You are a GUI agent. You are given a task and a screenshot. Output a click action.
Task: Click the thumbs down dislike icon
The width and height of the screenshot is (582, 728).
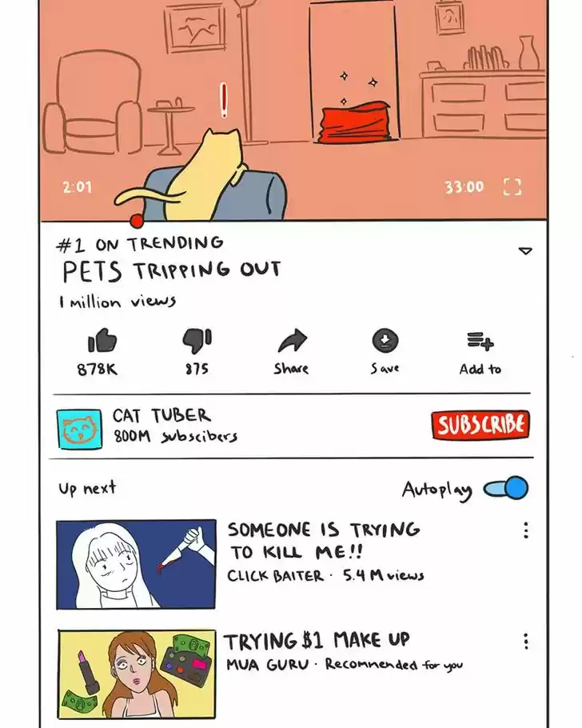point(197,342)
